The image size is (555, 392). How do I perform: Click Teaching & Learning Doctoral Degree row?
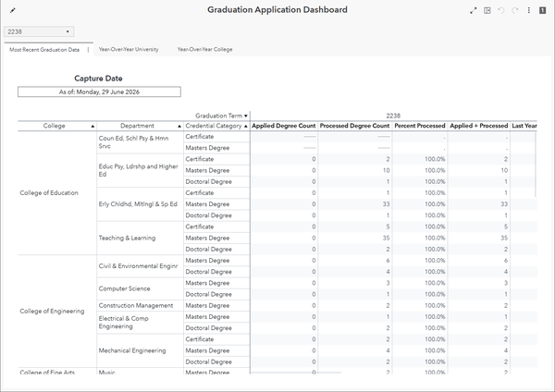click(216, 250)
